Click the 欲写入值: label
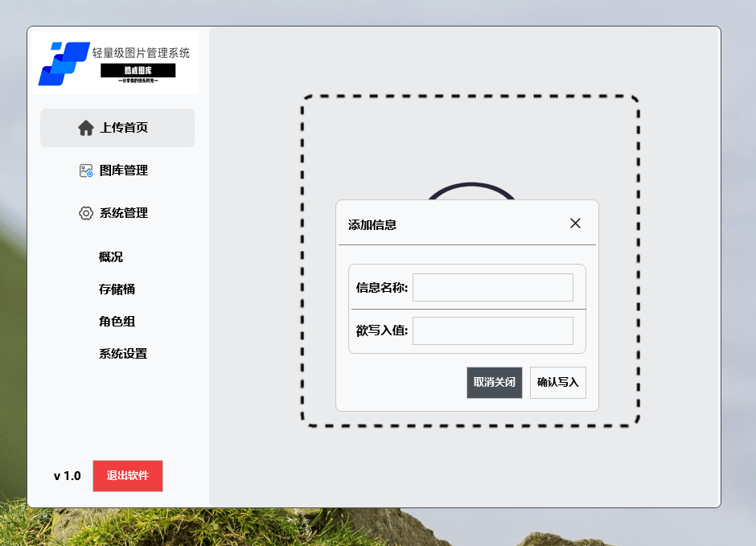The height and width of the screenshot is (546, 756). click(382, 330)
